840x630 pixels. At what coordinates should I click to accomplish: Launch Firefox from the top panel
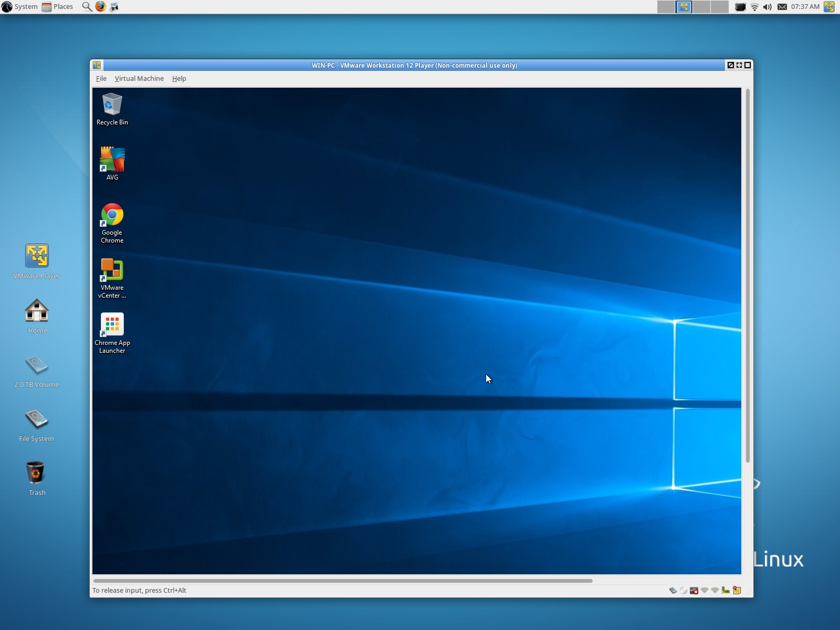coord(100,7)
